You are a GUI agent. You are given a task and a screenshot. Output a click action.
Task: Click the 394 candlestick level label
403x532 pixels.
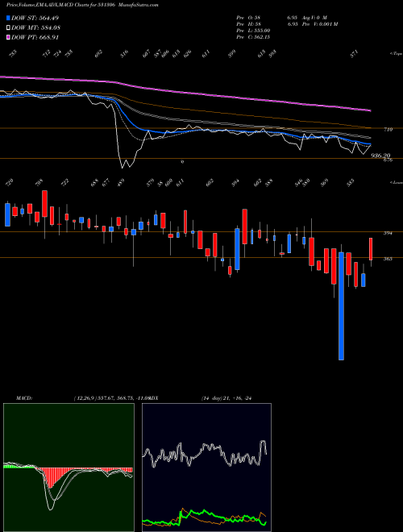(x=388, y=234)
